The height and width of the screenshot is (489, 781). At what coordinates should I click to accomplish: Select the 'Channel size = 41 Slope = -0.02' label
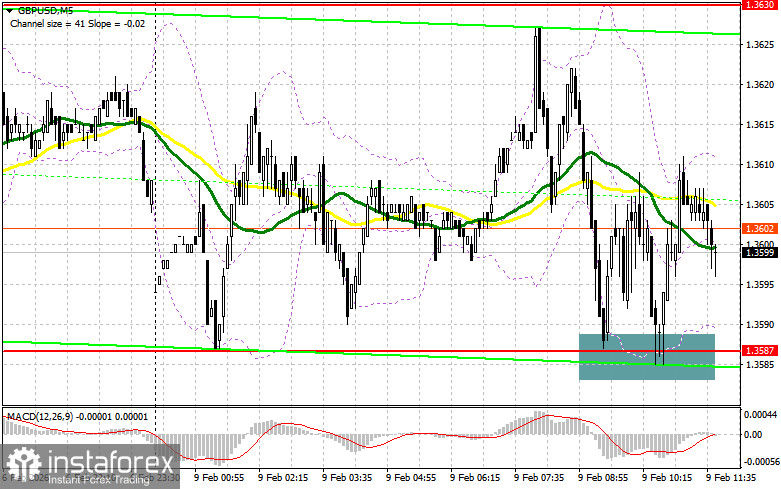(x=77, y=23)
